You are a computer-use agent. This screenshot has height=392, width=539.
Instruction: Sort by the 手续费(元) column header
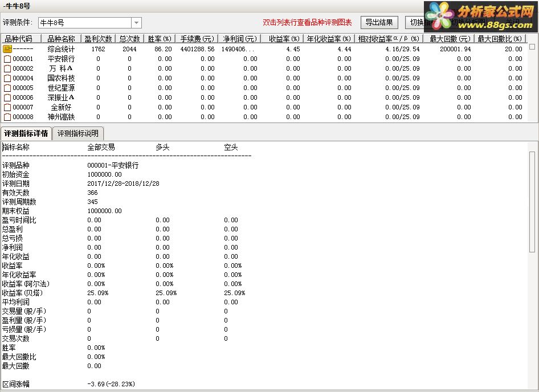(x=197, y=39)
